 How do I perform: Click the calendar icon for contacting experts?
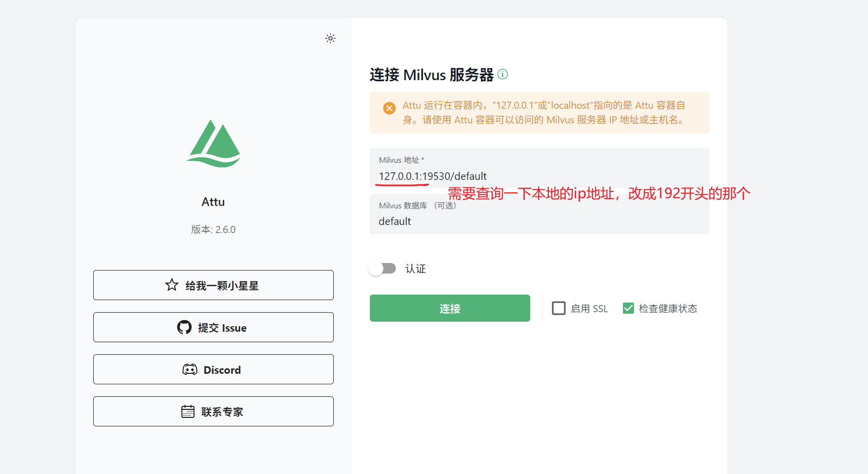188,411
